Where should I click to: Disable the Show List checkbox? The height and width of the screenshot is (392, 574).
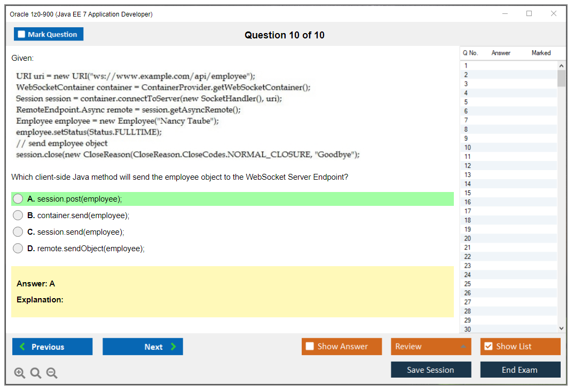tap(488, 346)
